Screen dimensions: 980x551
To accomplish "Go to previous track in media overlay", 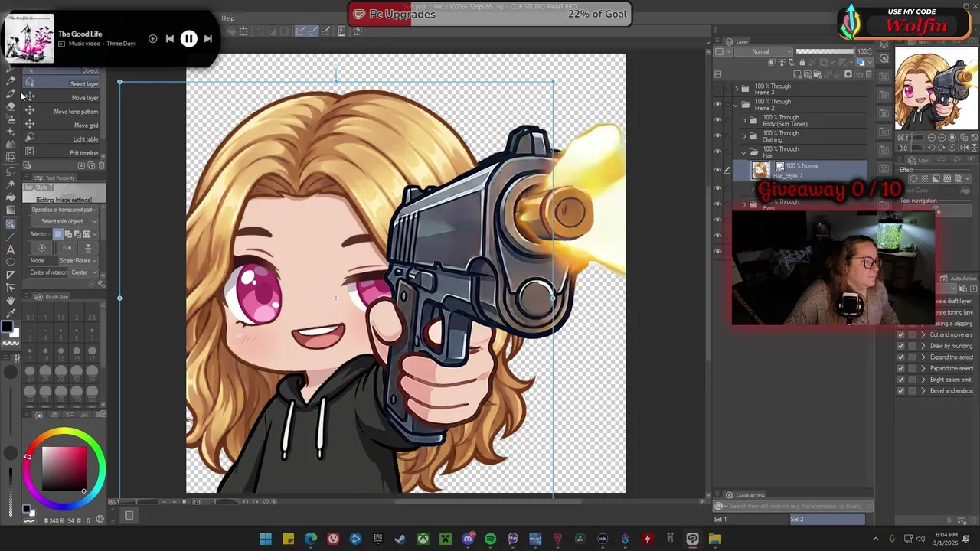I will tap(169, 38).
